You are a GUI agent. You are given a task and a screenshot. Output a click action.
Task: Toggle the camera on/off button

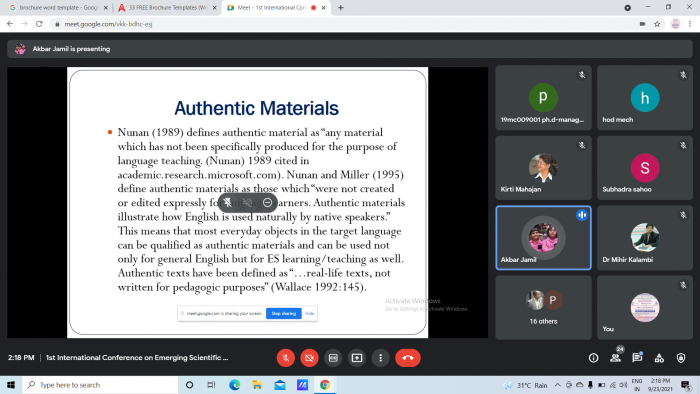(309, 358)
